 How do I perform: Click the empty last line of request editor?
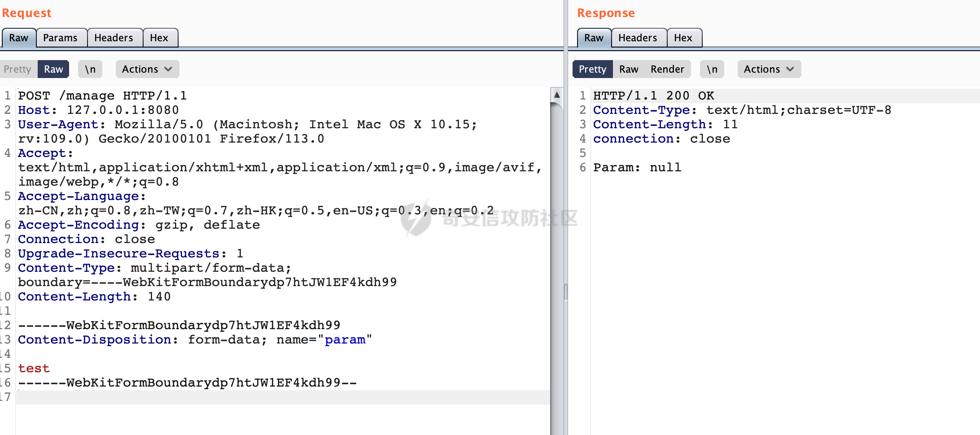click(x=283, y=397)
